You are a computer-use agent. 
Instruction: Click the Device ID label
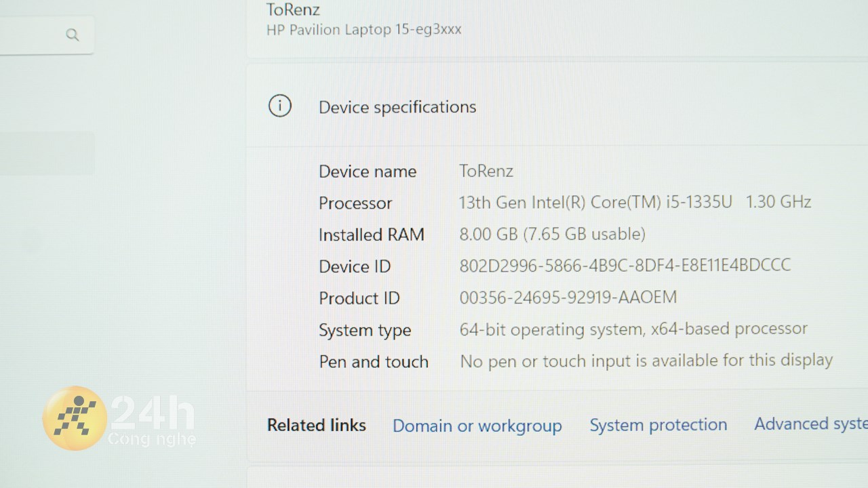355,266
